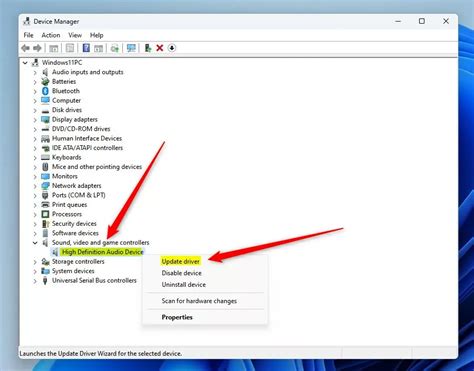Select the Human Interface Devices icon
Viewport: 474px width, 371px height.
45,138
